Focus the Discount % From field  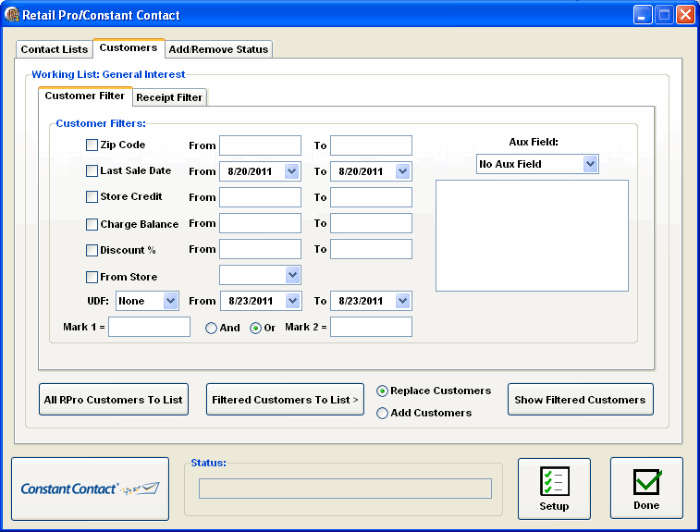(260, 249)
